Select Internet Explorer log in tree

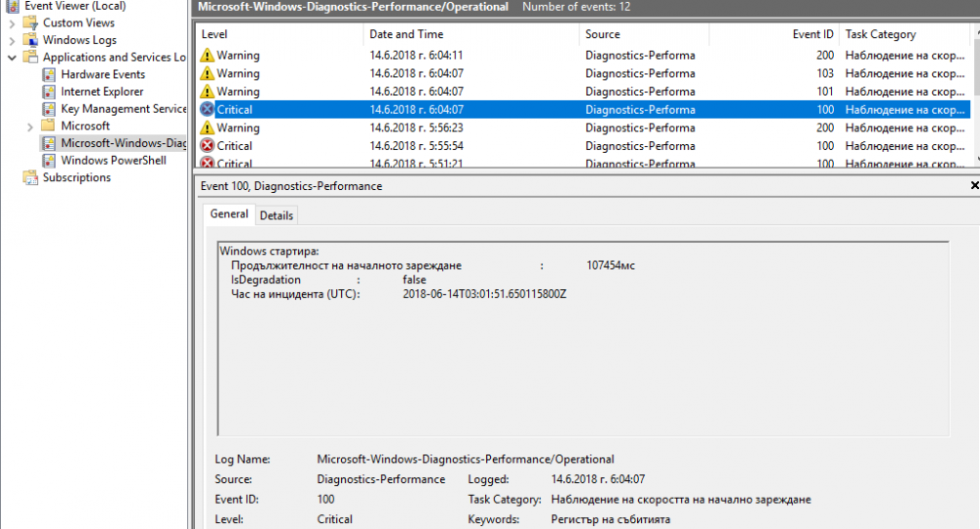[102, 92]
